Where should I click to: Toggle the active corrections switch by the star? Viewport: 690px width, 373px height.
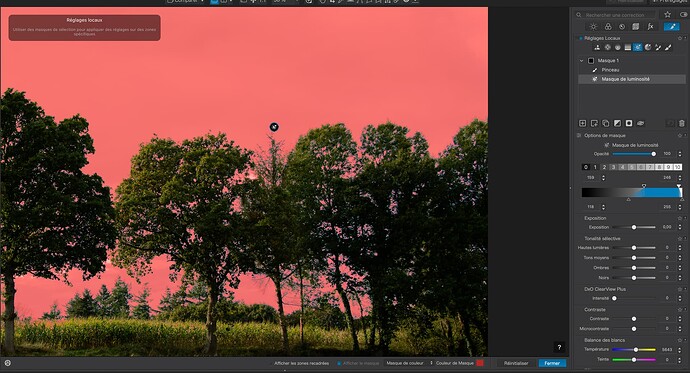point(683,15)
